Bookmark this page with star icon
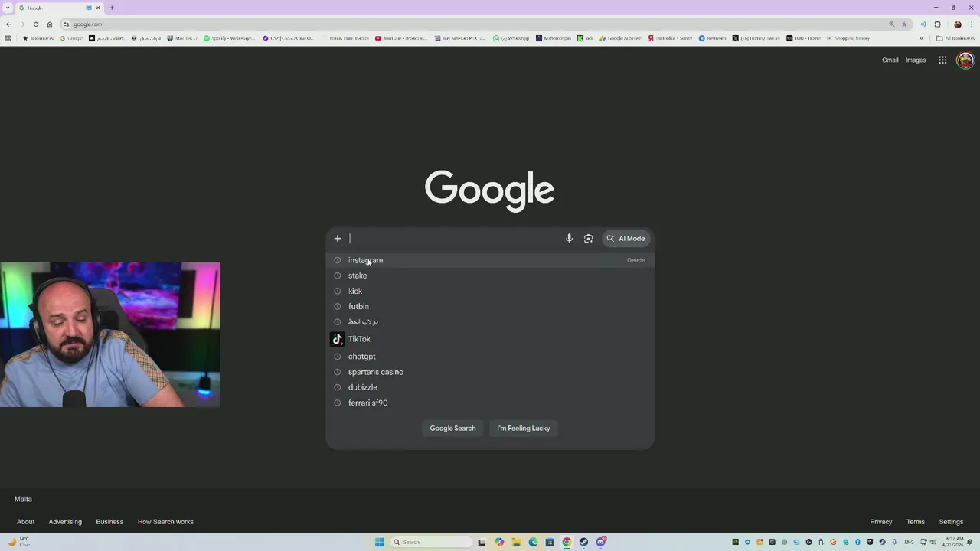980x551 pixels. (904, 24)
